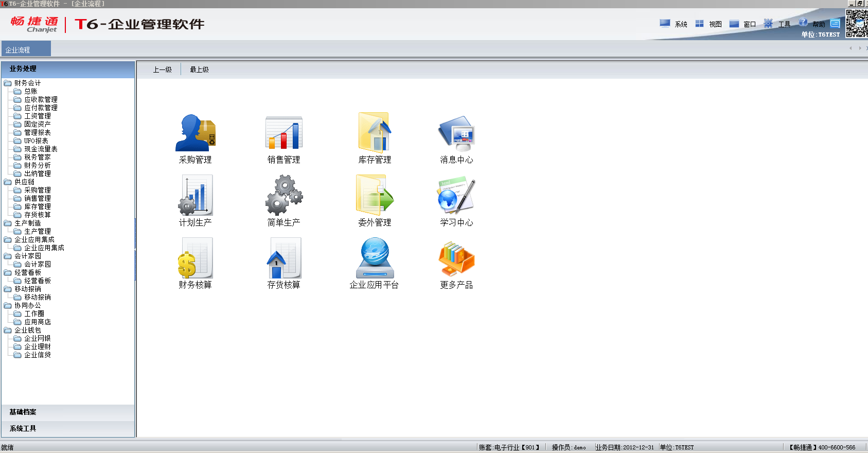Viewport: 868px width, 453px height.
Task: Click the 最上级 button
Action: click(x=199, y=69)
